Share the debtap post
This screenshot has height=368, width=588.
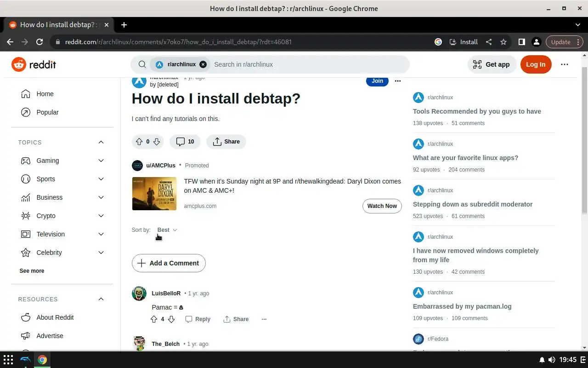(x=226, y=142)
